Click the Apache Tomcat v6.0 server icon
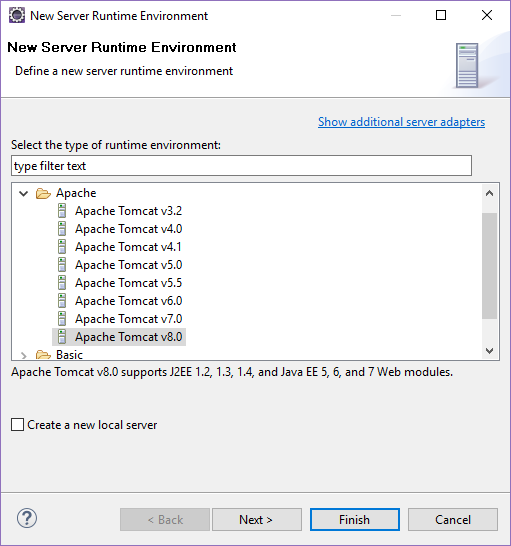 62,301
